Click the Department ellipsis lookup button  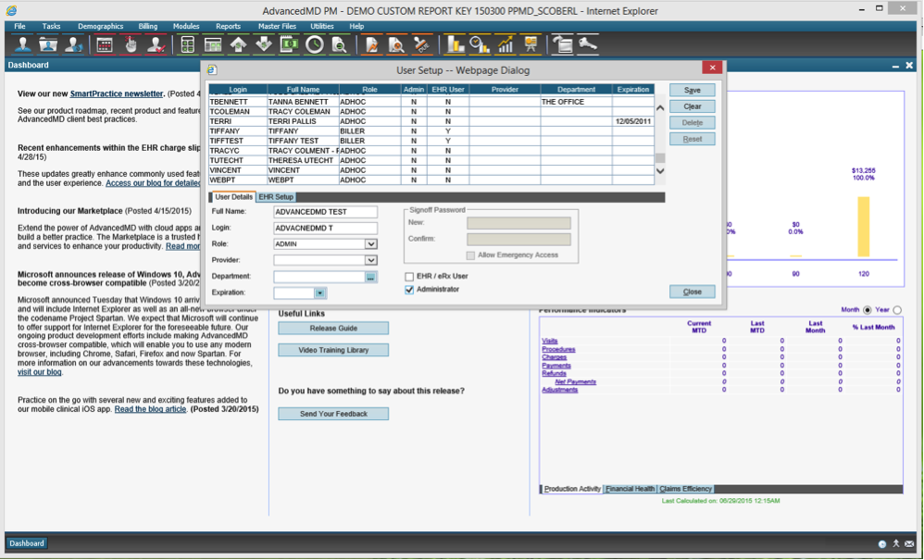370,277
